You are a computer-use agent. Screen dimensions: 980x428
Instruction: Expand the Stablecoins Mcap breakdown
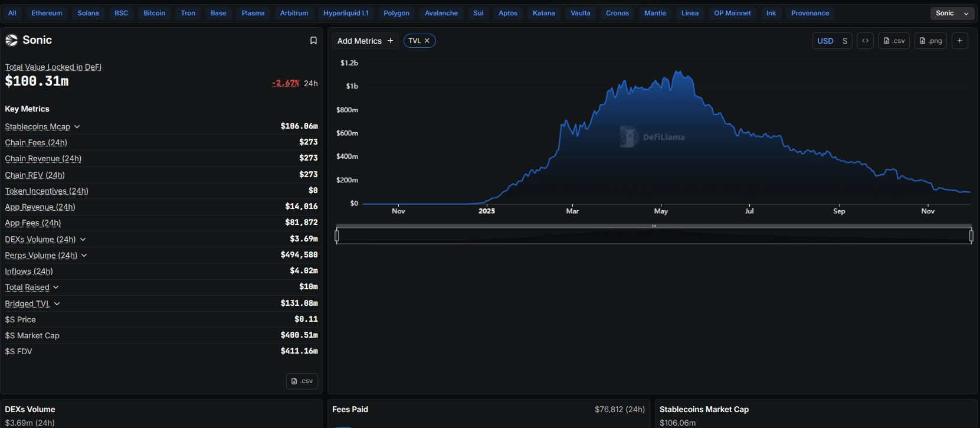pyautogui.click(x=77, y=127)
